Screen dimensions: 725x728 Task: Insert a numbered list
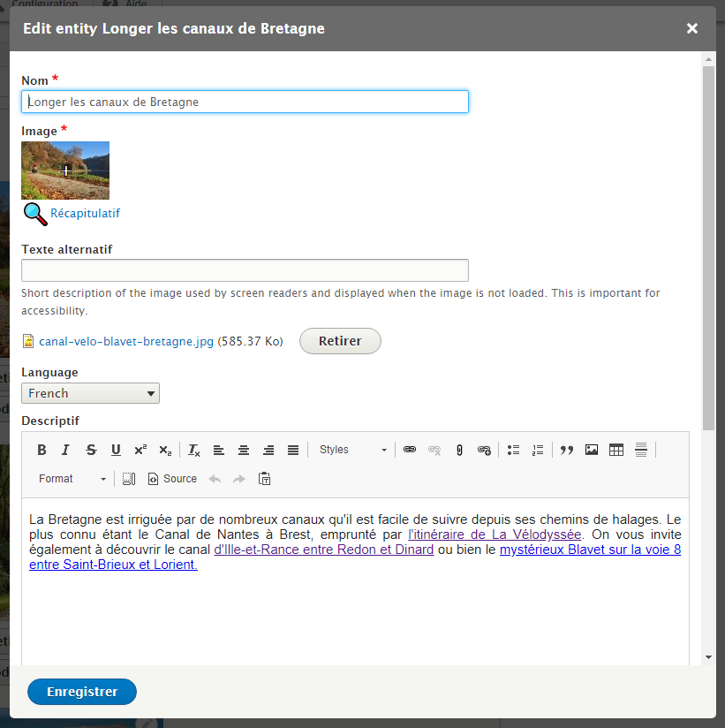tap(538, 450)
